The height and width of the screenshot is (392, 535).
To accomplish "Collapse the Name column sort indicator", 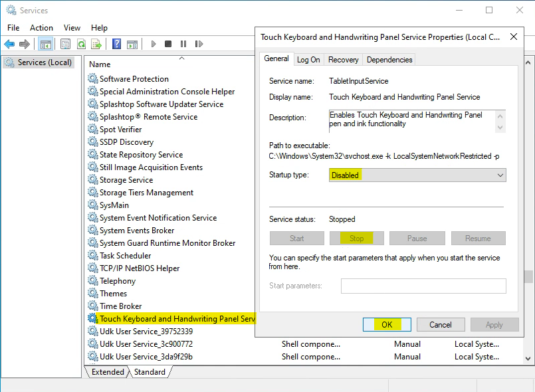I will pos(181,59).
